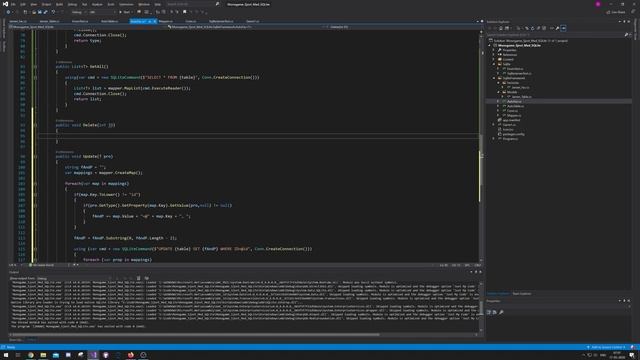This screenshot has width=640, height=360.
Task: Open Chrome from the taskbar
Action: pos(31,355)
